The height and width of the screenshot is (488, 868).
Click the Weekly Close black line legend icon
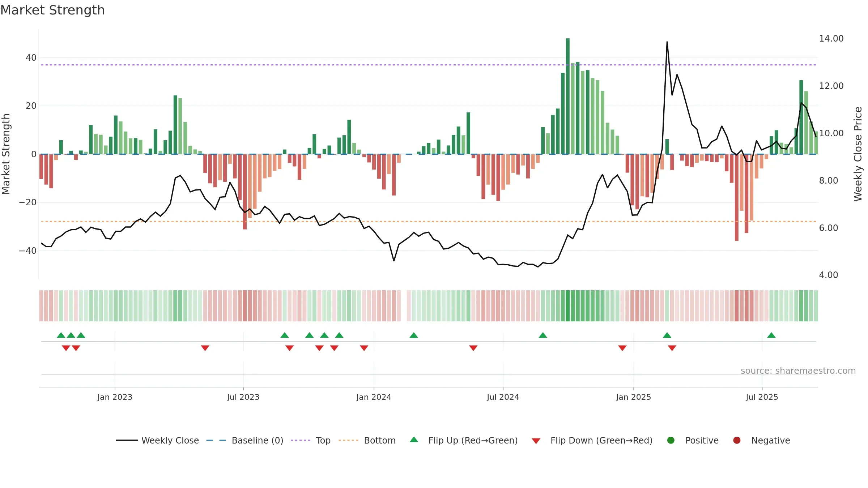coord(127,440)
